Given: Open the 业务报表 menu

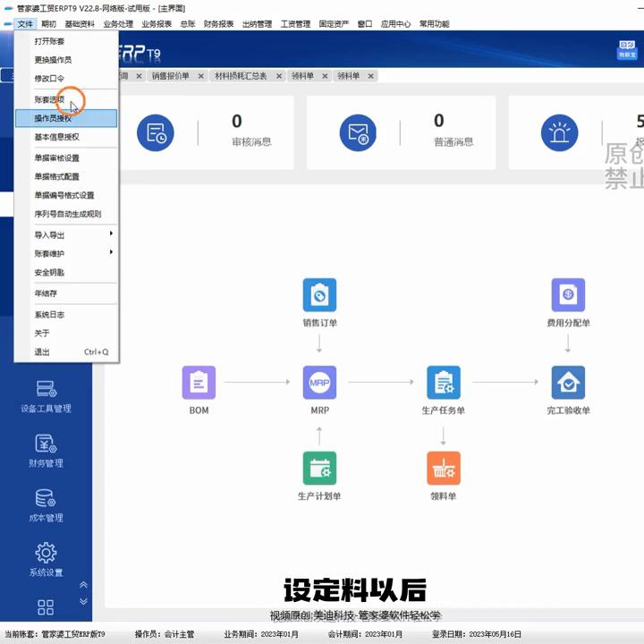Looking at the screenshot, I should [x=157, y=24].
